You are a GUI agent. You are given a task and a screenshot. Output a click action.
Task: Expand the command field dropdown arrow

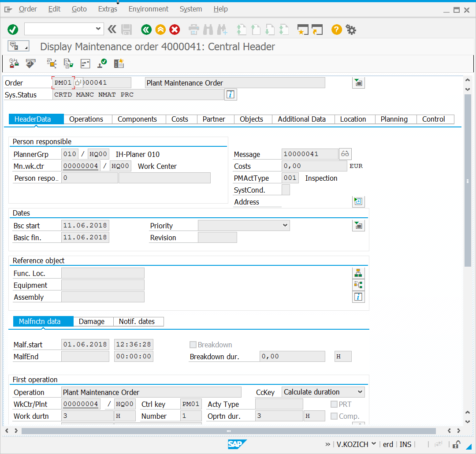tap(98, 29)
